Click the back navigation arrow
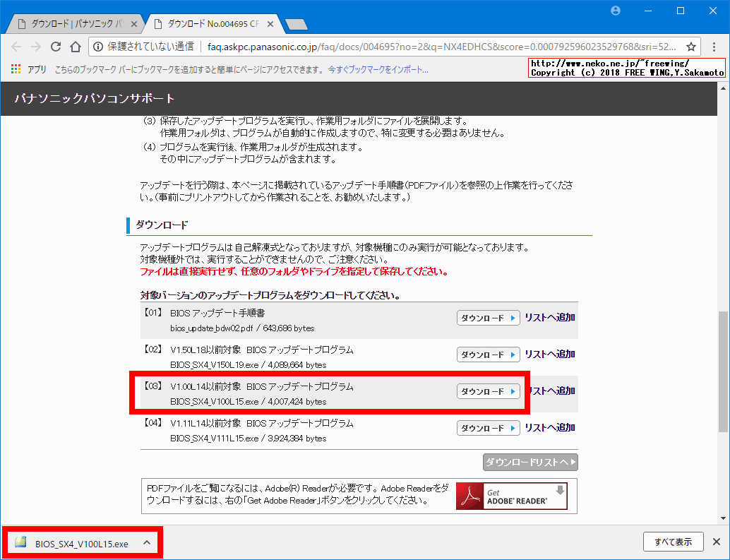The height and width of the screenshot is (560, 730). 16,45
